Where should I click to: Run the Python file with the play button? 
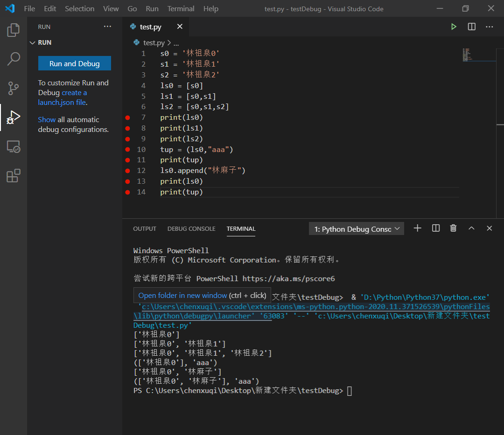coord(454,27)
